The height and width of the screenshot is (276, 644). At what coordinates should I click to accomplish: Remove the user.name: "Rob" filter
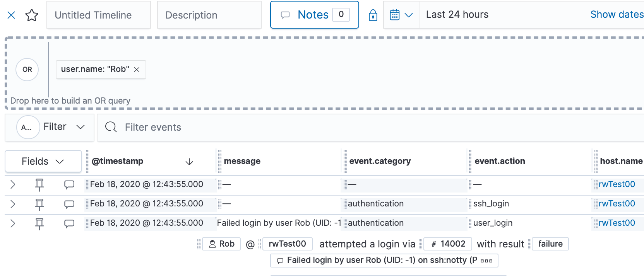coord(137,70)
